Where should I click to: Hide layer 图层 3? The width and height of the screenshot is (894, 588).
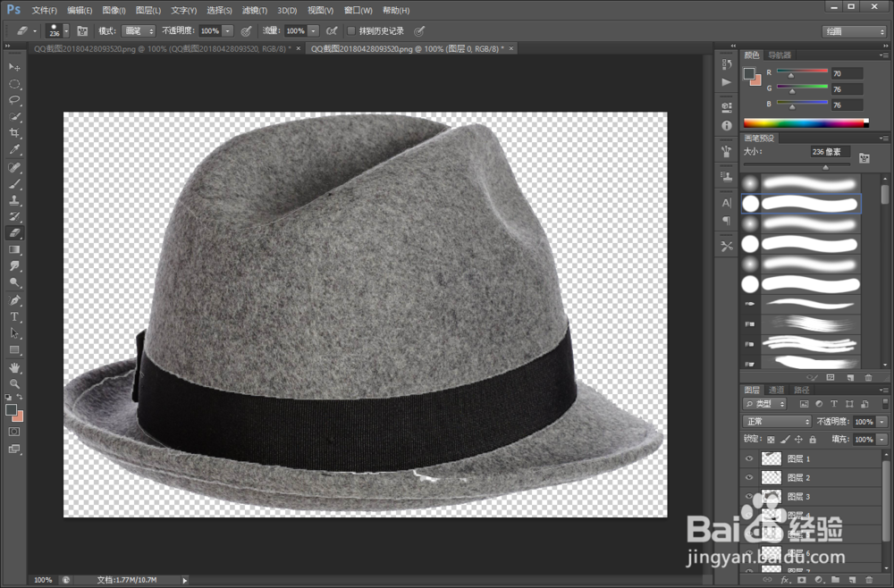pyautogui.click(x=749, y=496)
